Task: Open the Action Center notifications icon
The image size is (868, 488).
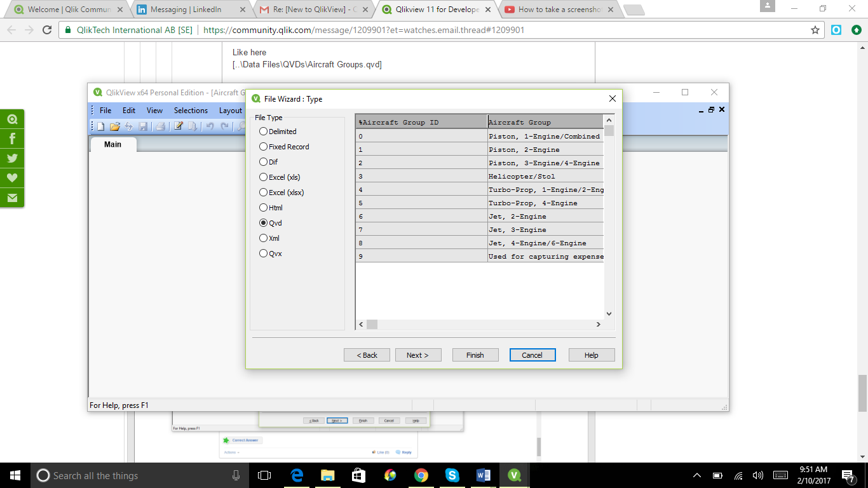Action: pos(848,475)
